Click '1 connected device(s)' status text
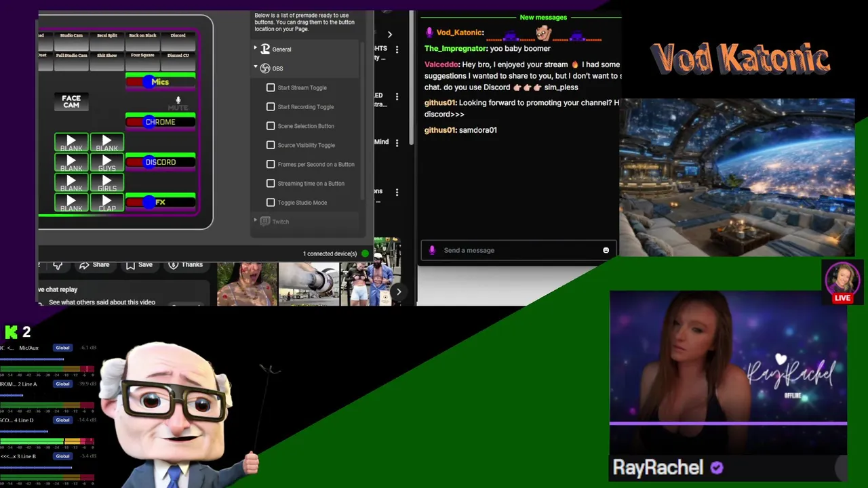This screenshot has width=868, height=488. [x=330, y=253]
